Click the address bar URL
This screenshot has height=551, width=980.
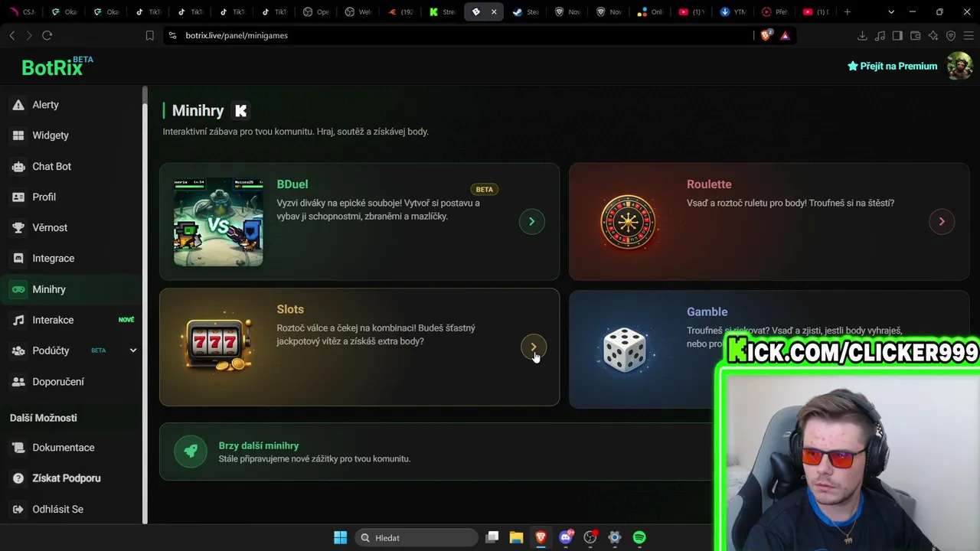point(237,35)
